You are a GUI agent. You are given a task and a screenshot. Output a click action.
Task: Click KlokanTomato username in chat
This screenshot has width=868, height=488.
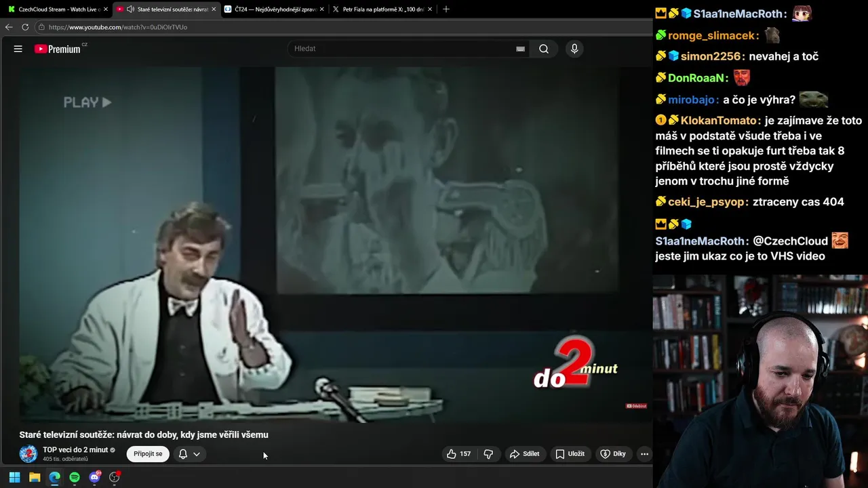[x=719, y=121]
